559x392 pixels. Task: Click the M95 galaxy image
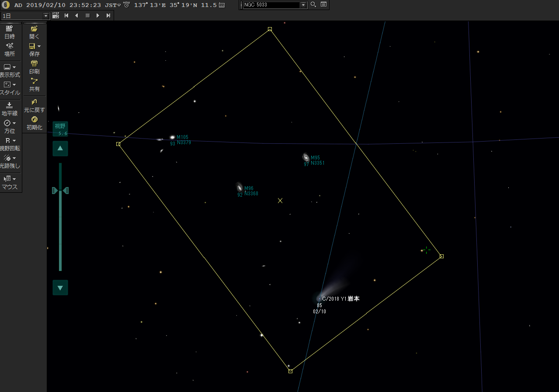(x=306, y=157)
